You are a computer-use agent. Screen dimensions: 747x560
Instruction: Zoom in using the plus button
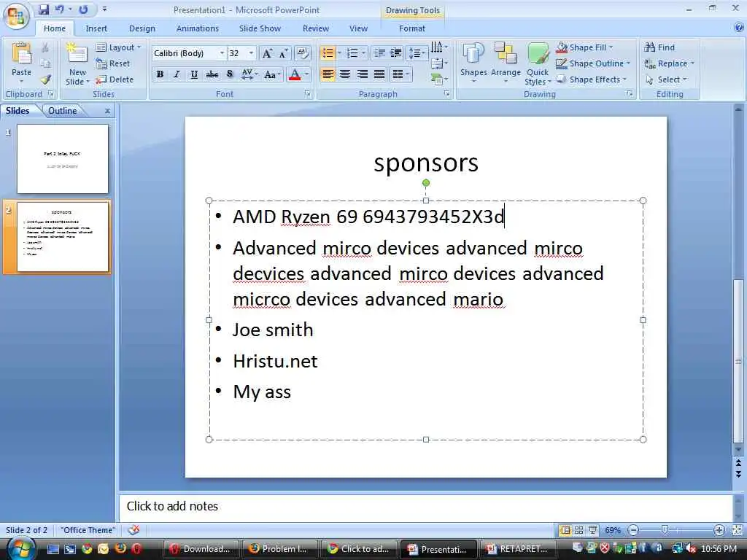(x=719, y=530)
